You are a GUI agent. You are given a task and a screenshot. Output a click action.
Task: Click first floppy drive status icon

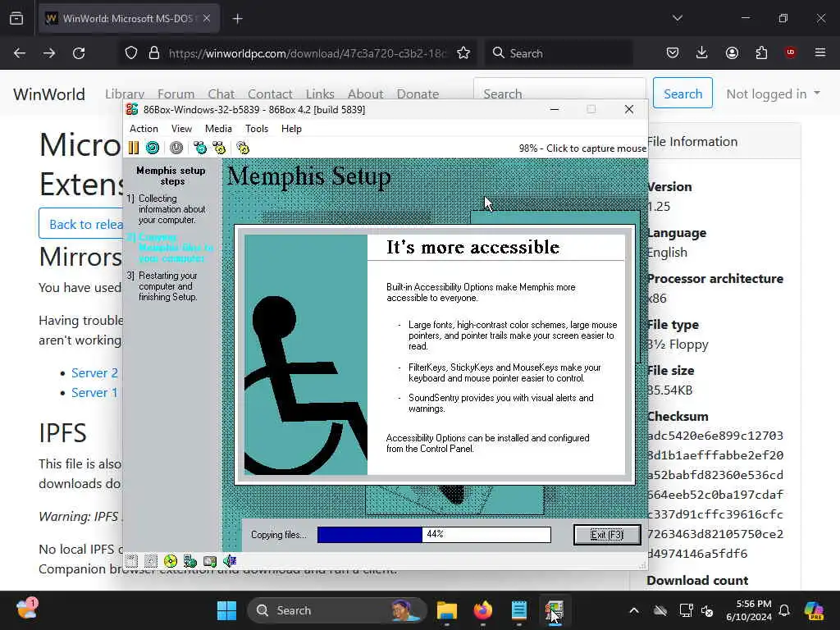tap(132, 561)
